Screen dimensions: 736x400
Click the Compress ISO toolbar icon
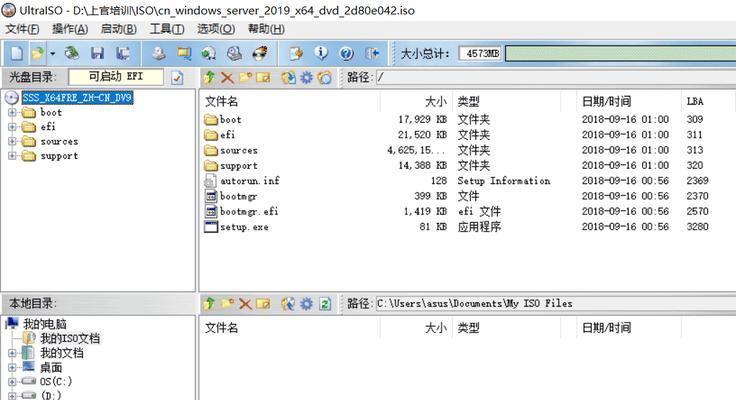[x=184, y=53]
